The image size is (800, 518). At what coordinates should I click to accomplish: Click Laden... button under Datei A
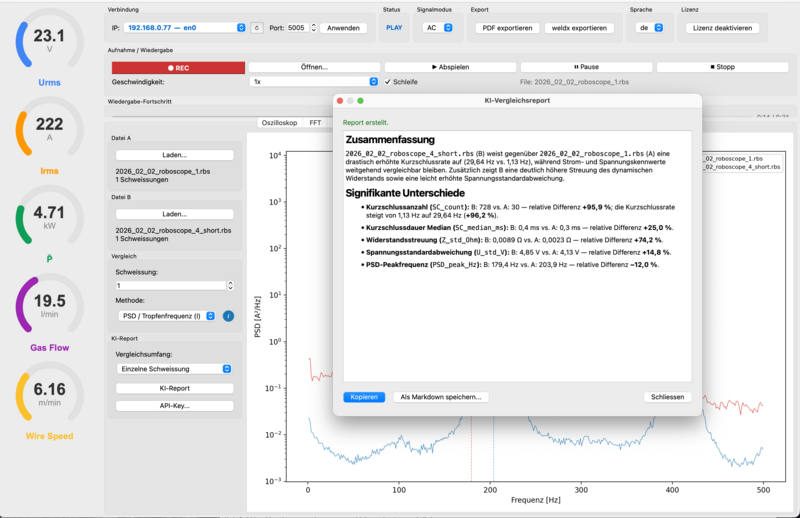pyautogui.click(x=174, y=155)
